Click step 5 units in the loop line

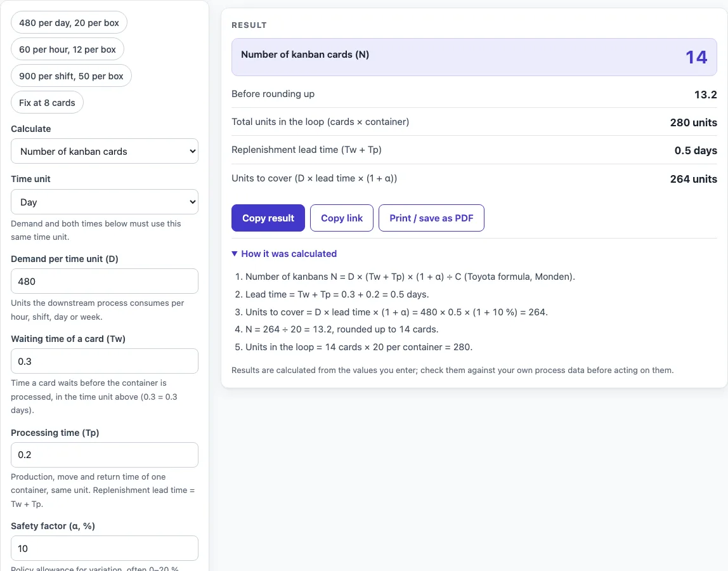354,346
